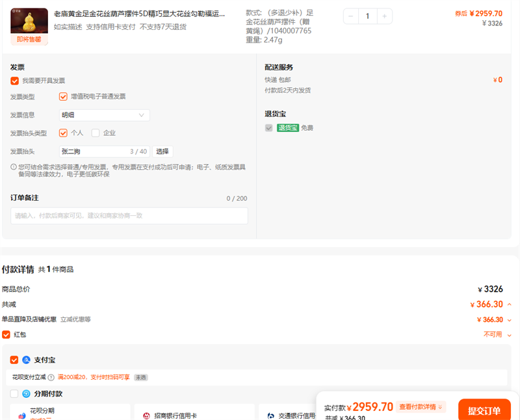The height and width of the screenshot is (420, 520).
Task: Click the 分期付款 installment icon
Action: [x=27, y=394]
